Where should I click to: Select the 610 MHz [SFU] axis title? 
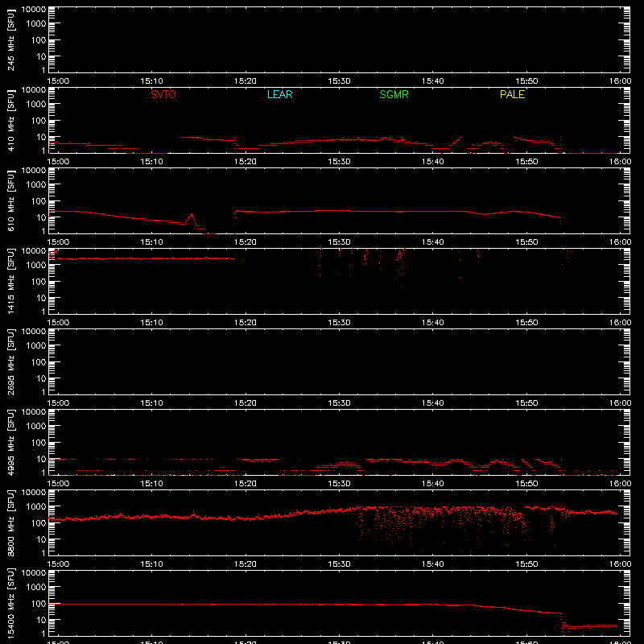(10, 200)
